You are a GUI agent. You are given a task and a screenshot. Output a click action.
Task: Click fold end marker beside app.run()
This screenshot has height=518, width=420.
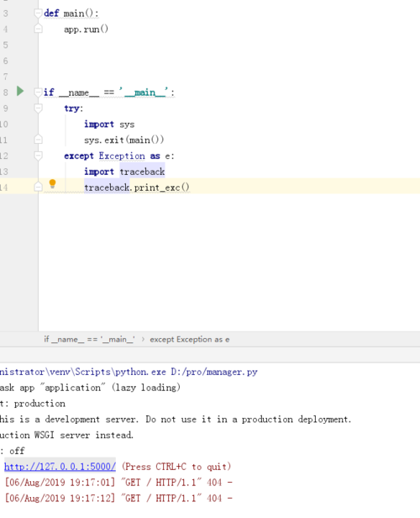(39, 29)
